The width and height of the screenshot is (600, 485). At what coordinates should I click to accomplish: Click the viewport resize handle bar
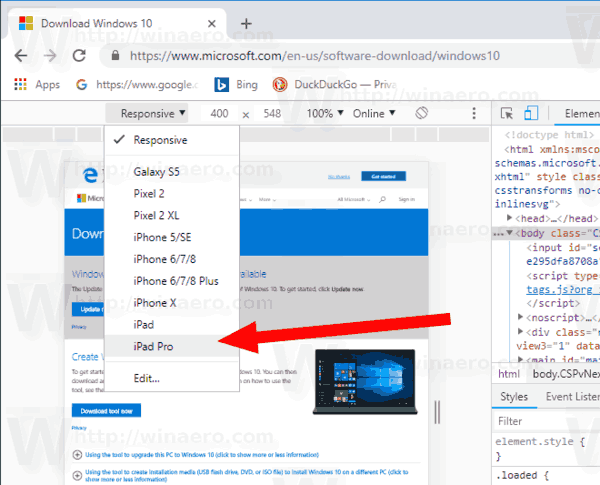click(437, 412)
